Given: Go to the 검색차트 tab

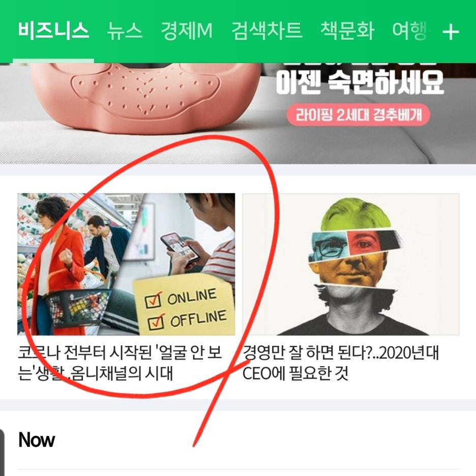Looking at the screenshot, I should (x=267, y=31).
